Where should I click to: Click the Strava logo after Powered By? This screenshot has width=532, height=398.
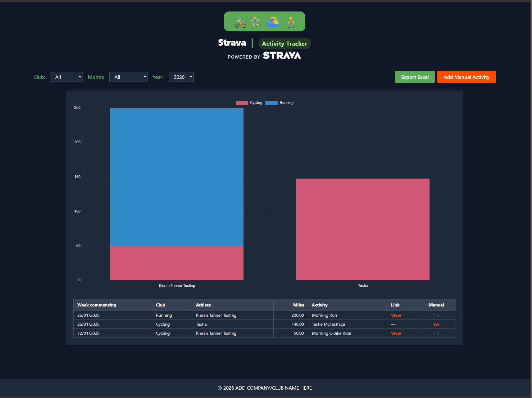pos(282,56)
